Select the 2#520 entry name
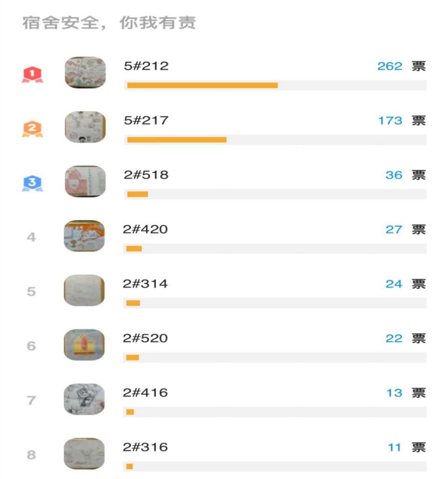This screenshot has height=479, width=448. 145,338
